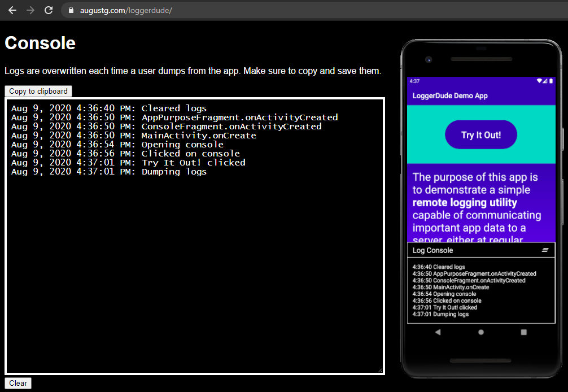Tap '4:36:54 Opening console' in the phone log
568x392 pixels.
[444, 294]
